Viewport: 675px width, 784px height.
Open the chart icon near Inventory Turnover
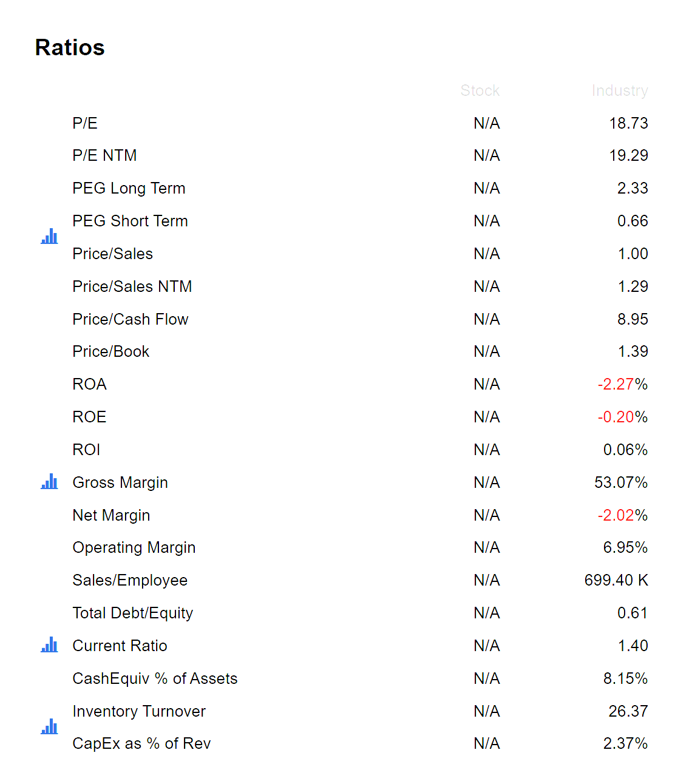pos(49,726)
